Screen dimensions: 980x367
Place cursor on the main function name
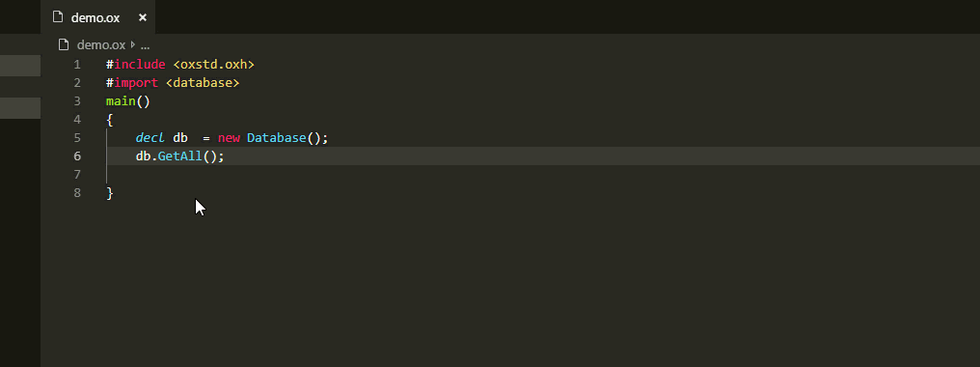(x=121, y=100)
